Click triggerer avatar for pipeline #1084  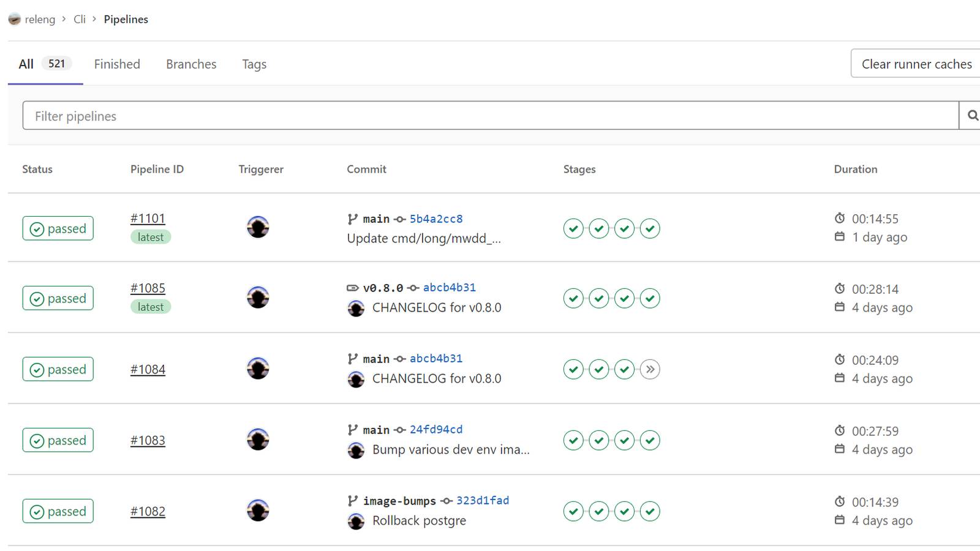[258, 369]
